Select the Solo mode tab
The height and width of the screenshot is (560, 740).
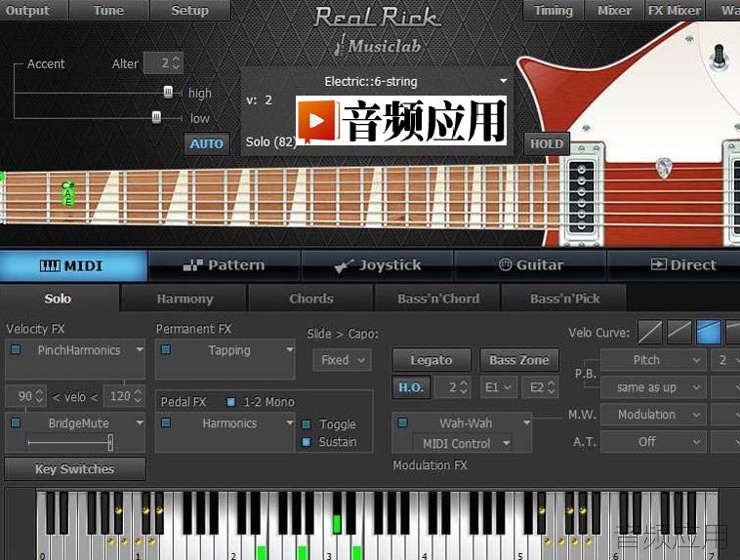click(58, 299)
